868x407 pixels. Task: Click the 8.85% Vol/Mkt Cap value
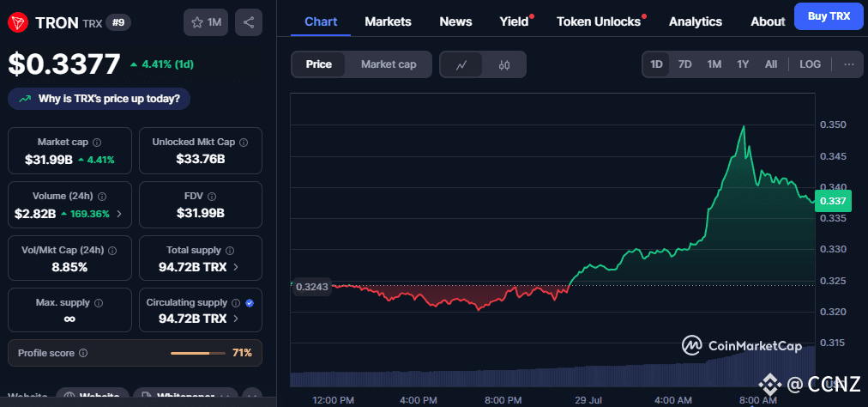pyautogui.click(x=69, y=267)
